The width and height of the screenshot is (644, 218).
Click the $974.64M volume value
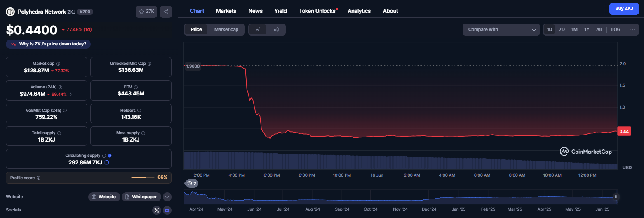(x=33, y=94)
